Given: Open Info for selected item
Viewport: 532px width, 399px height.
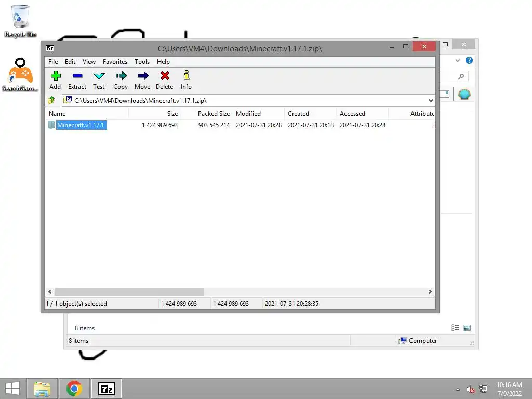Looking at the screenshot, I should 186,79.
